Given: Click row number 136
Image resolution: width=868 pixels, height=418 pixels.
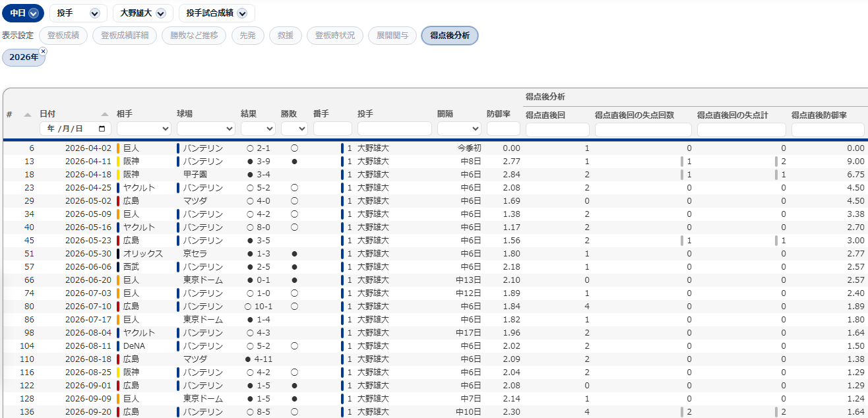Looking at the screenshot, I should [x=27, y=412].
